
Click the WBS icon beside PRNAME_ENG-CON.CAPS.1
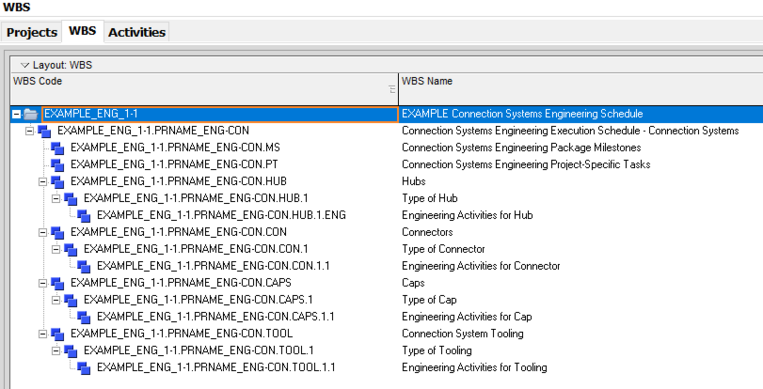tap(71, 300)
